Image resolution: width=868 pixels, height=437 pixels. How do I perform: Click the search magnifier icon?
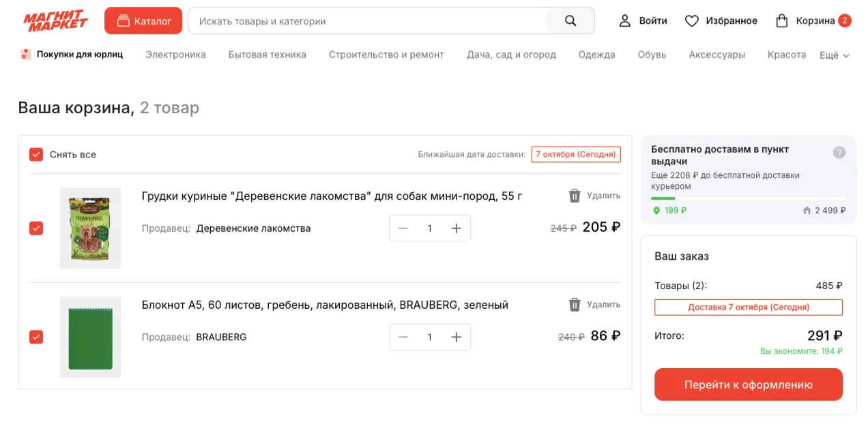[570, 21]
